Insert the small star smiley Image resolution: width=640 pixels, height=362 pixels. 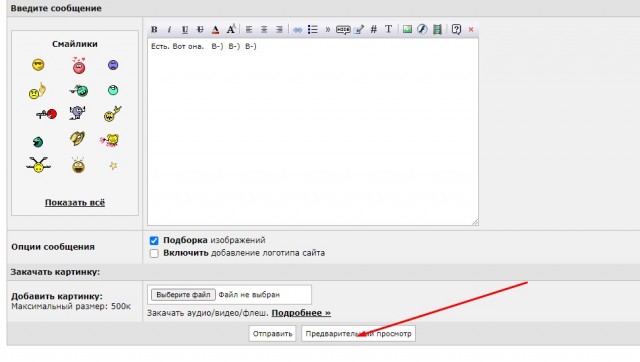(113, 165)
